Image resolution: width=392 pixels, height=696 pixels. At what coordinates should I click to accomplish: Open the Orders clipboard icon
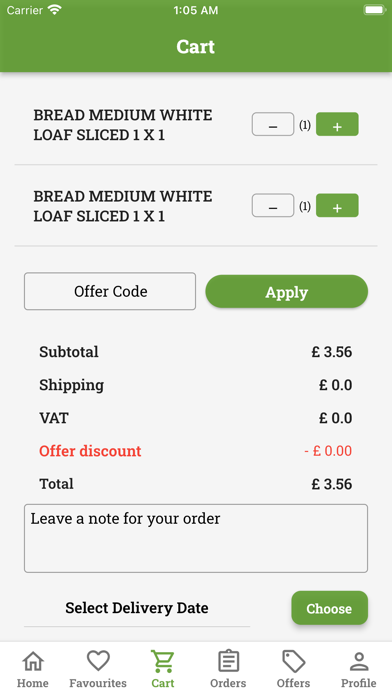point(228,661)
